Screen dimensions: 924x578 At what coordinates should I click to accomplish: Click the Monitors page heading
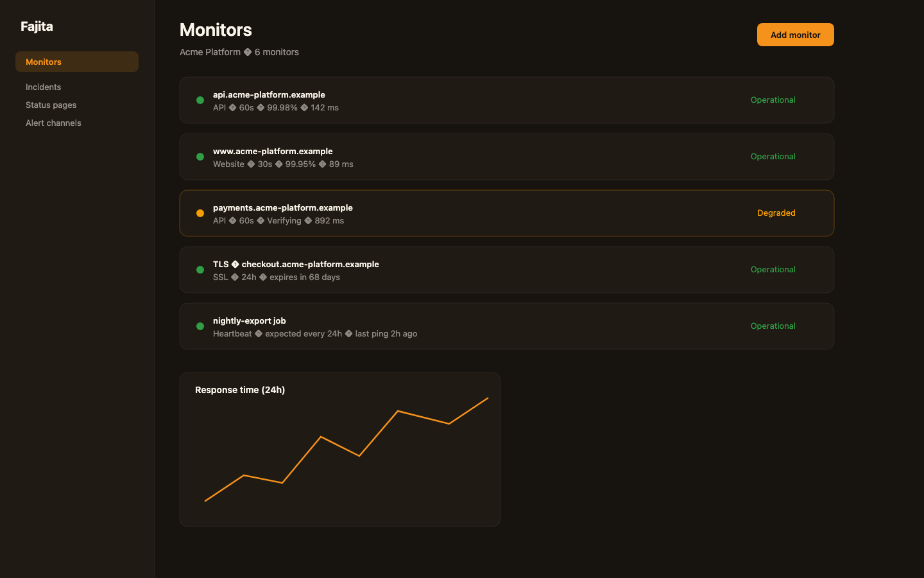[216, 30]
